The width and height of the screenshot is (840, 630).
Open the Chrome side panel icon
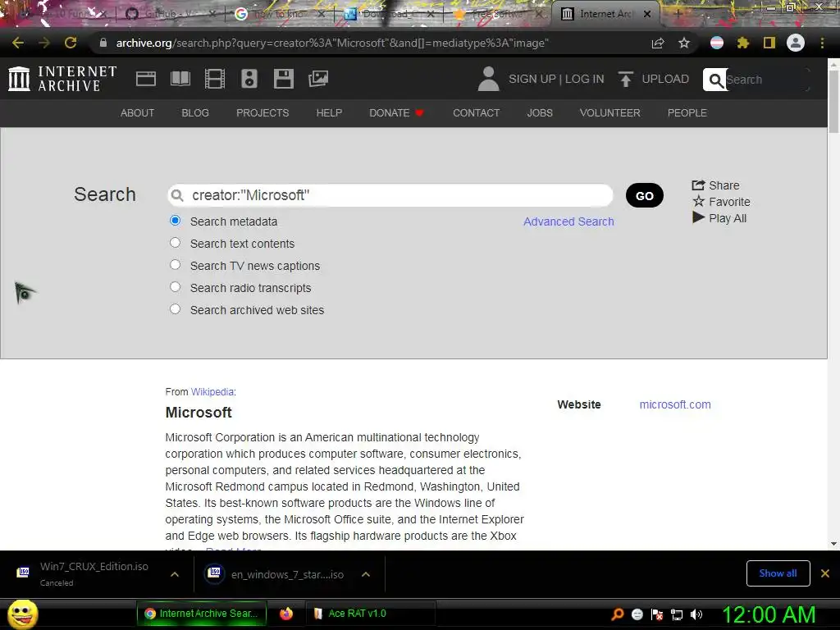tap(769, 43)
